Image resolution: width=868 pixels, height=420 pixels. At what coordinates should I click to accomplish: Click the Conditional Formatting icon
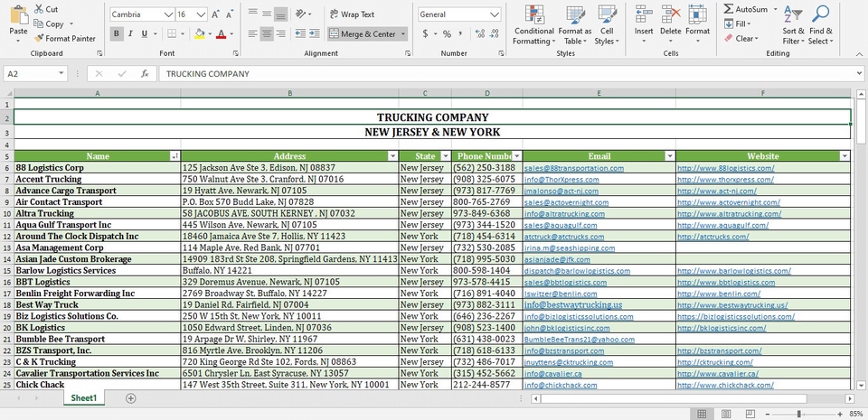(533, 14)
